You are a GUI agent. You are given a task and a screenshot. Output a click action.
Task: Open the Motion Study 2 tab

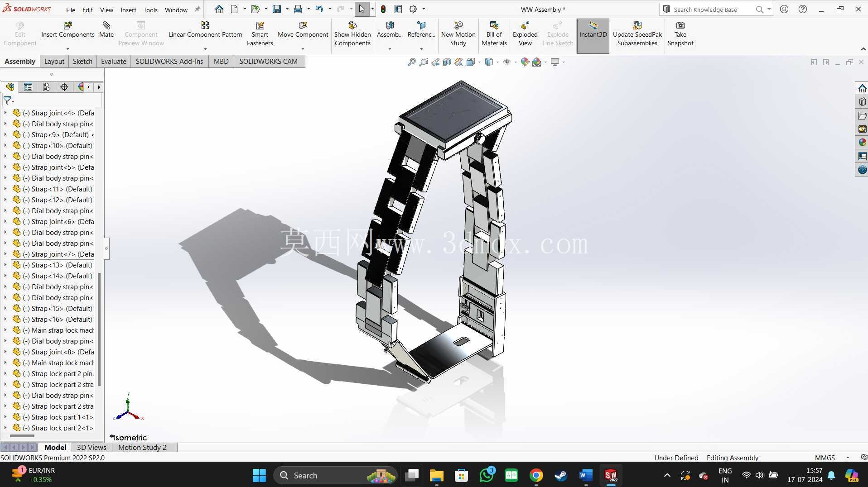coord(142,447)
